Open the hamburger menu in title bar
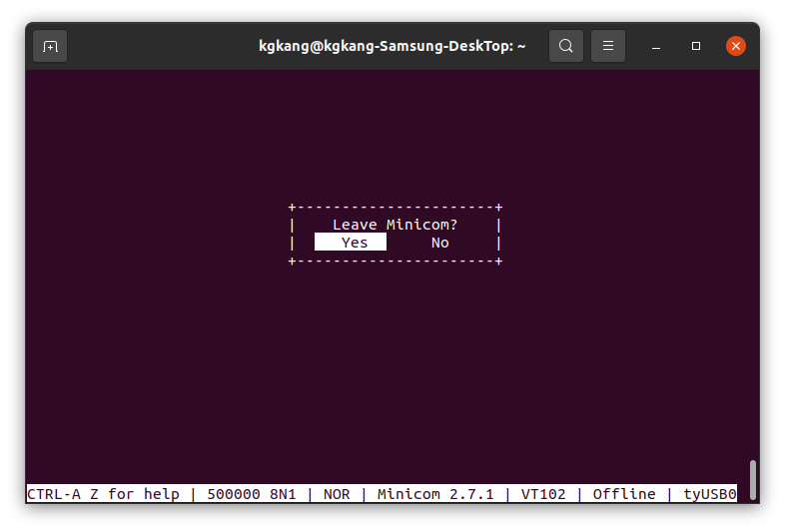The width and height of the screenshot is (785, 532). (608, 46)
